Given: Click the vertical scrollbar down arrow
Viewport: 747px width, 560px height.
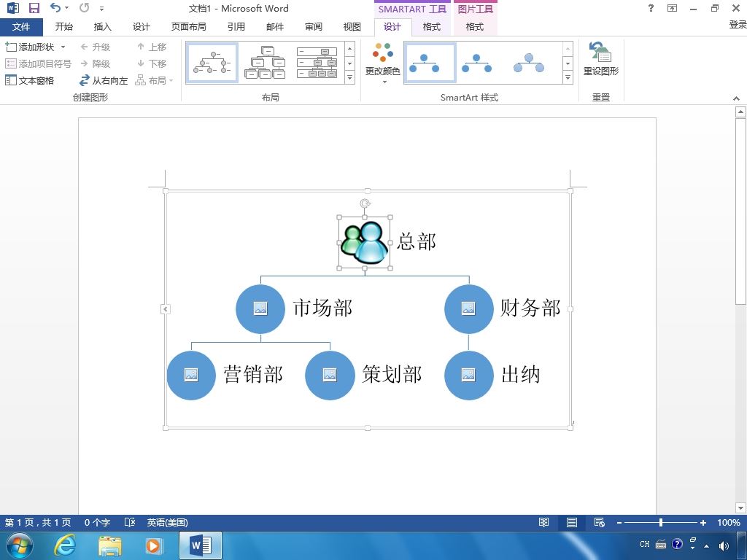Looking at the screenshot, I should pos(740,507).
